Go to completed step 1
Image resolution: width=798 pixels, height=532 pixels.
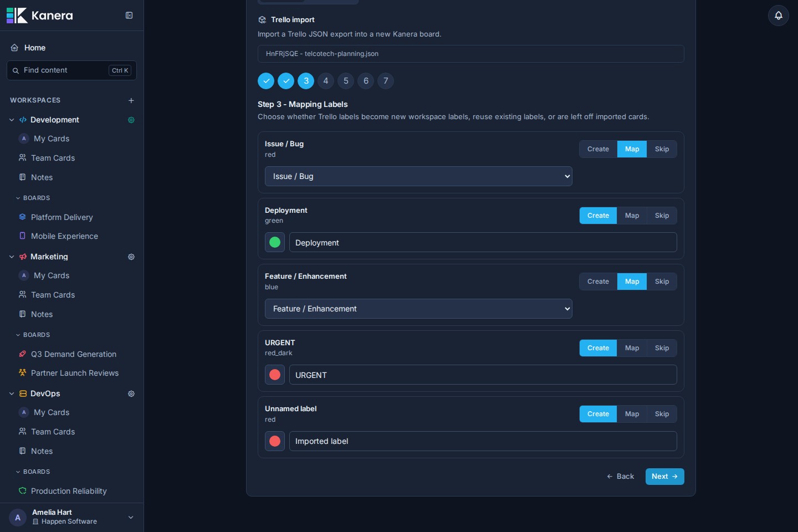266,81
